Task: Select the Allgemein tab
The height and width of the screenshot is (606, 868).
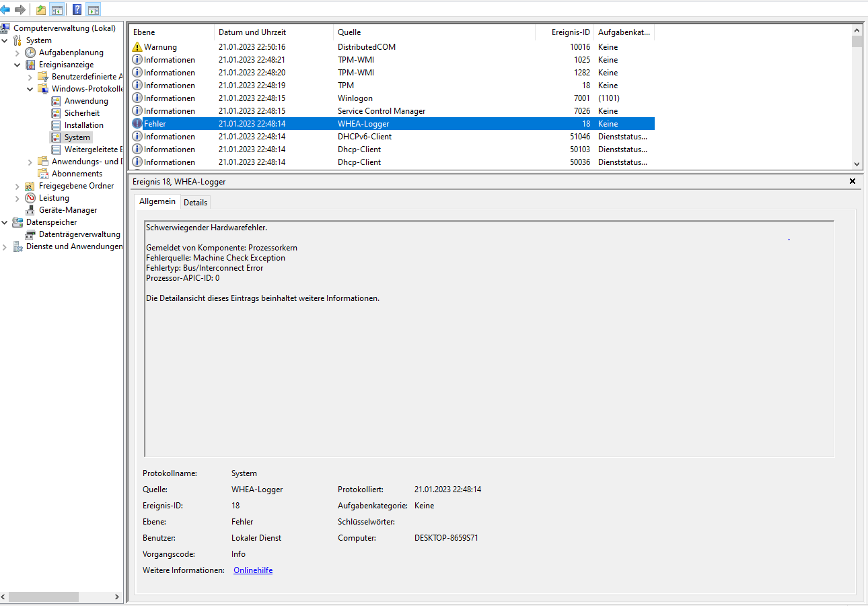Action: (157, 201)
